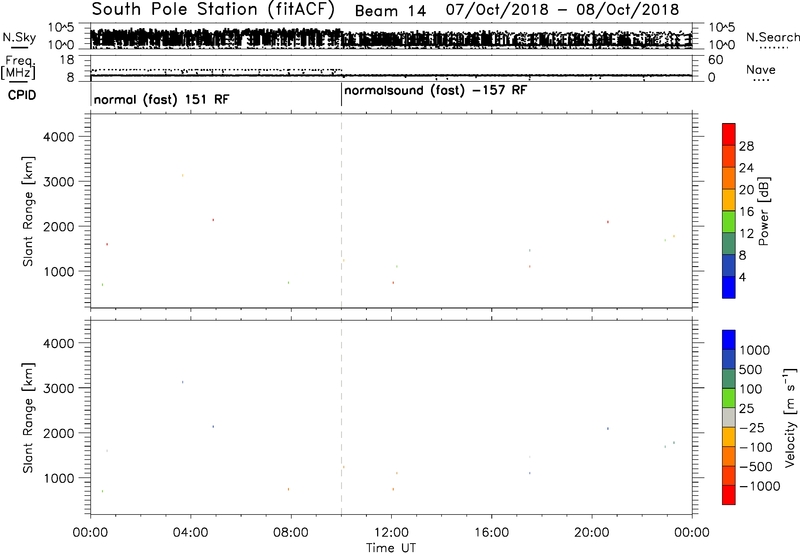Click the '20:00' time tick label
The image size is (800, 554).
(592, 533)
